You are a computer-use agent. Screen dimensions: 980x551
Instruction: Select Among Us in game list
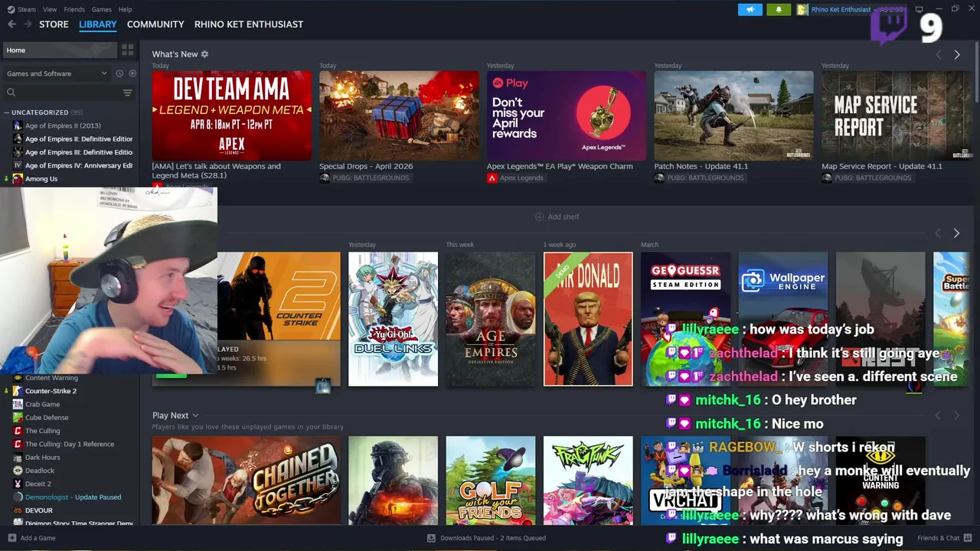tap(41, 179)
